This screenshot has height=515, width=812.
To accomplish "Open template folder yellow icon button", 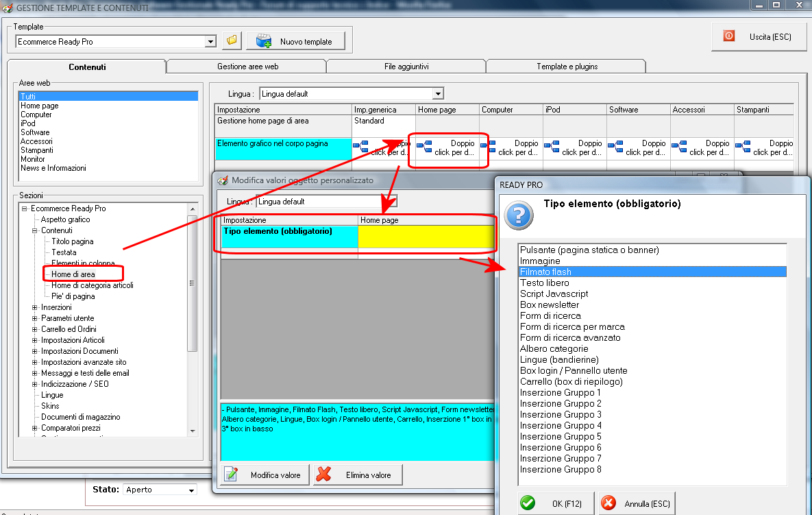I will 232,40.
